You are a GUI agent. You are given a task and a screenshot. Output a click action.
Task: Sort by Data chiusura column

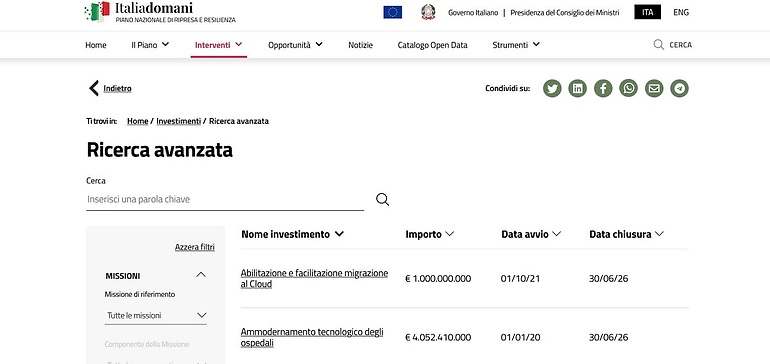tap(627, 234)
